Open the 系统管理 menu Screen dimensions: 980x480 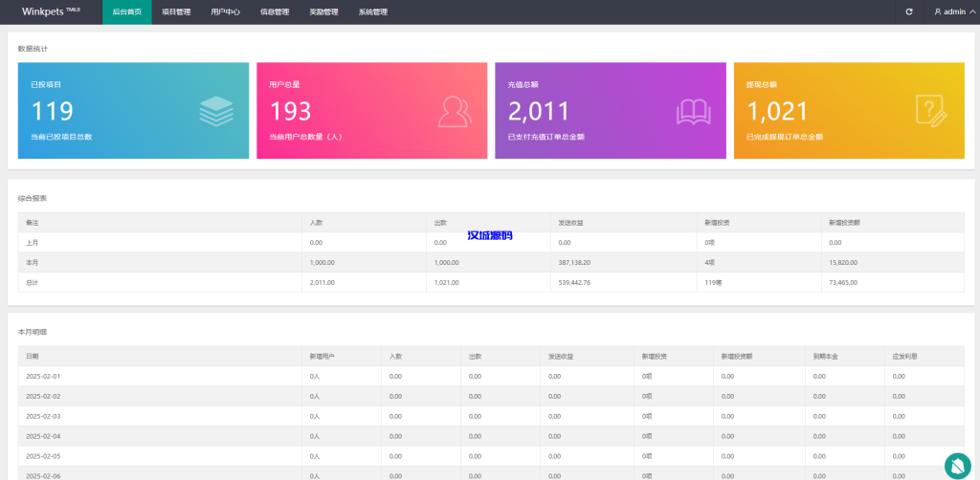coord(373,12)
